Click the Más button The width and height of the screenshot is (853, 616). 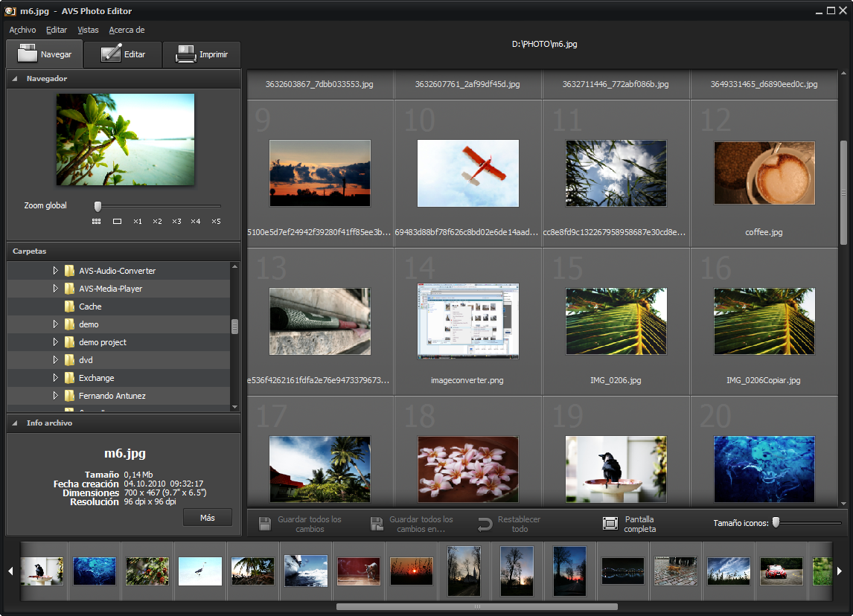pyautogui.click(x=208, y=517)
